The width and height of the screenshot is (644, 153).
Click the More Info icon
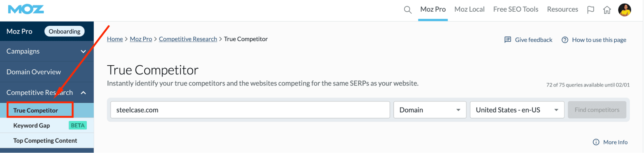[x=596, y=142]
